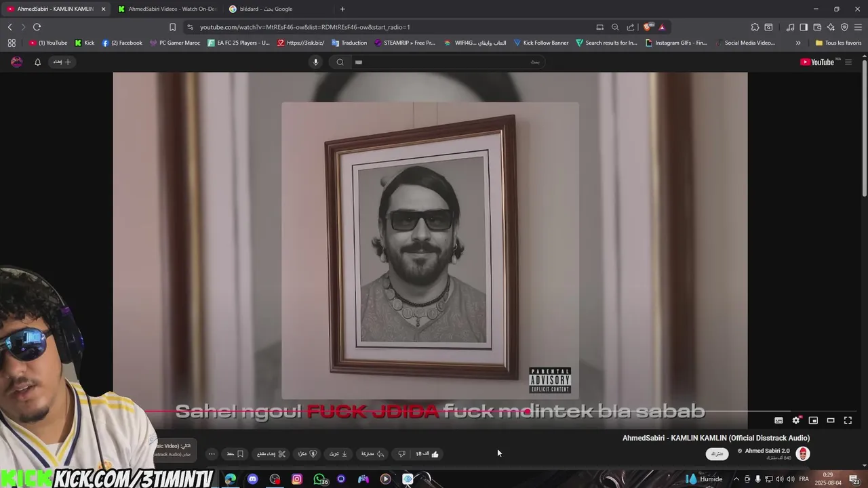Open browser main hamburger menu

coord(859,27)
